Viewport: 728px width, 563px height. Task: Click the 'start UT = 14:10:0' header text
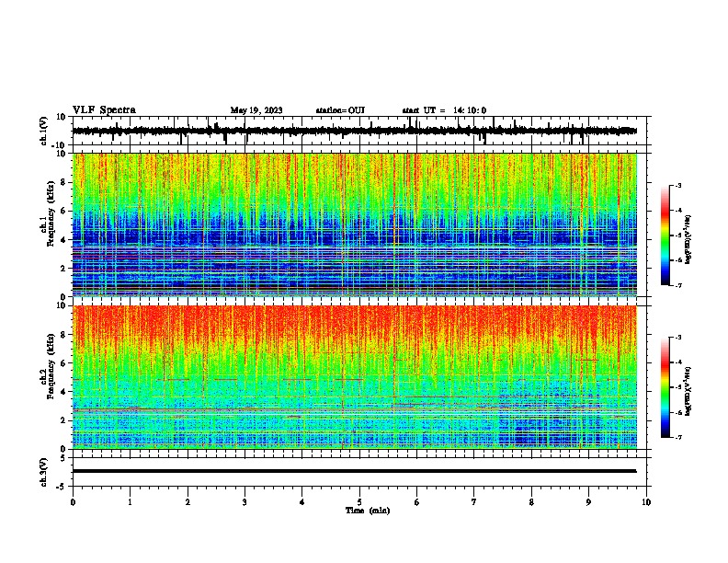pos(444,110)
